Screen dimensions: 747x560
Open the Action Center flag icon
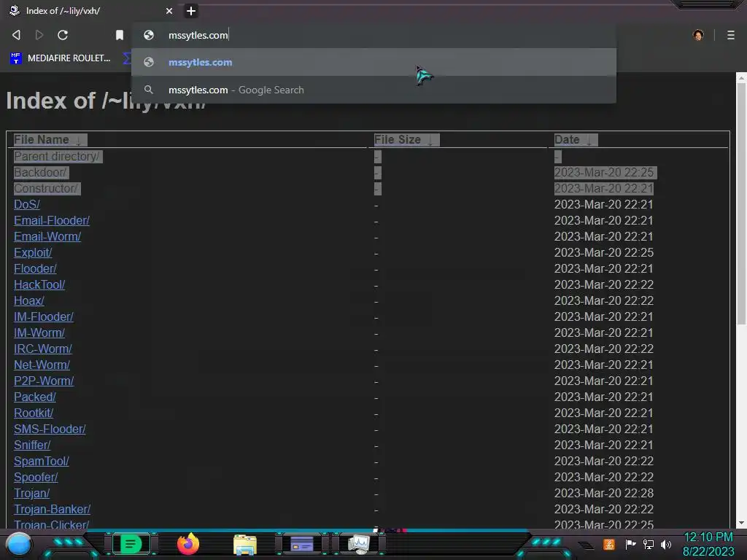coord(630,544)
